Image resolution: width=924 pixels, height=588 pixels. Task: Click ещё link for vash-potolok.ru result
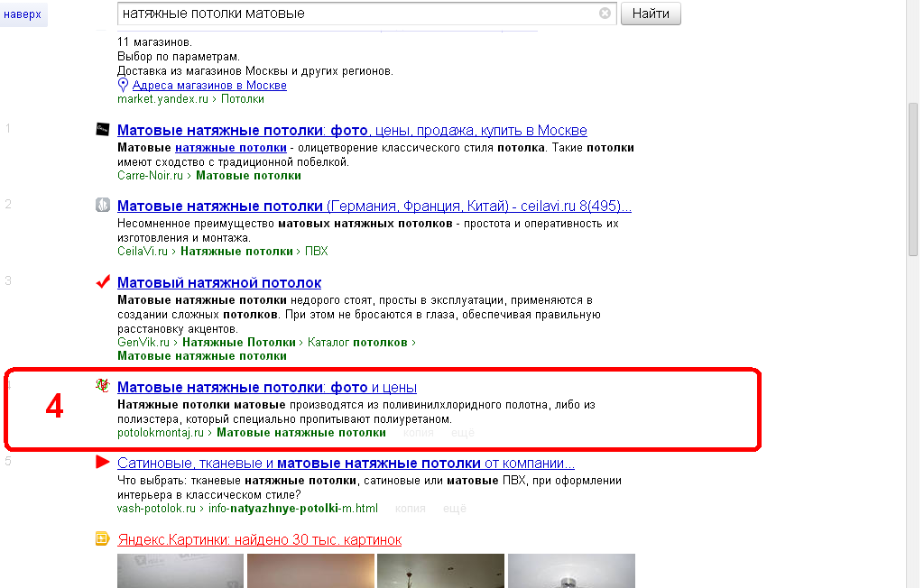click(x=455, y=509)
